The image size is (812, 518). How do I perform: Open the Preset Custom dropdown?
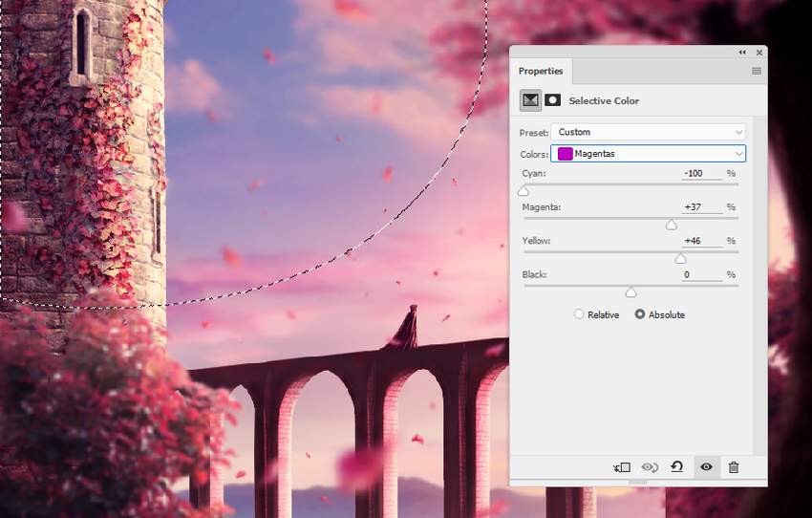click(x=649, y=132)
